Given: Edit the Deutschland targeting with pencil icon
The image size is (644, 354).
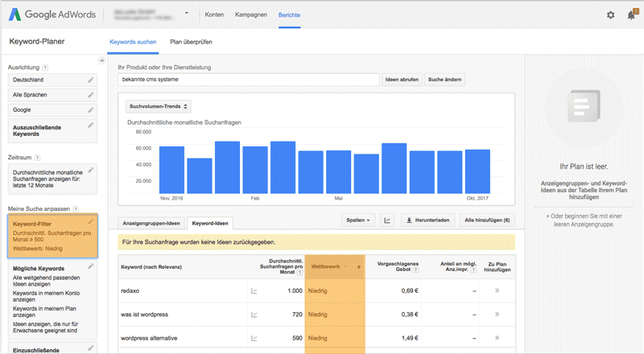Looking at the screenshot, I should [x=91, y=80].
